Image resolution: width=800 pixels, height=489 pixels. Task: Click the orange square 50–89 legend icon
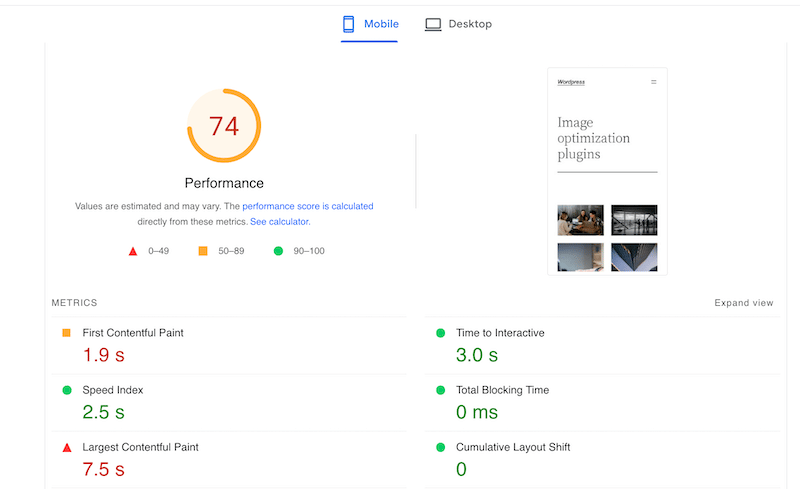coord(203,251)
